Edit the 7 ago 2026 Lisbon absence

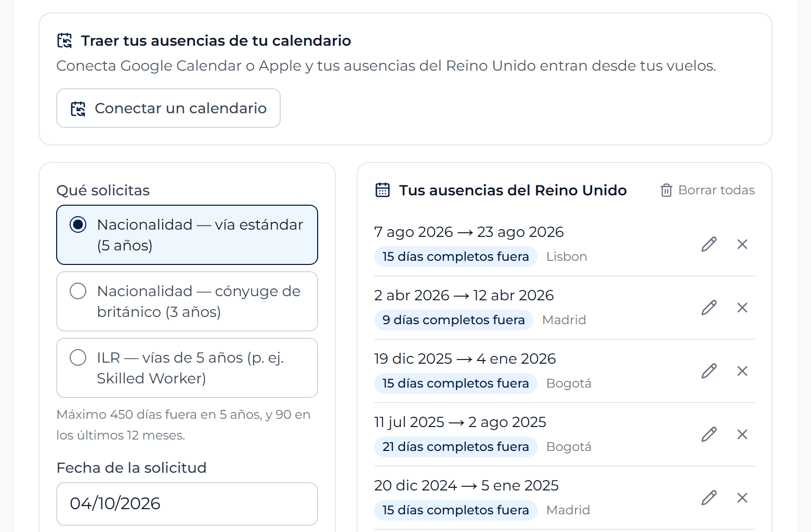click(709, 244)
